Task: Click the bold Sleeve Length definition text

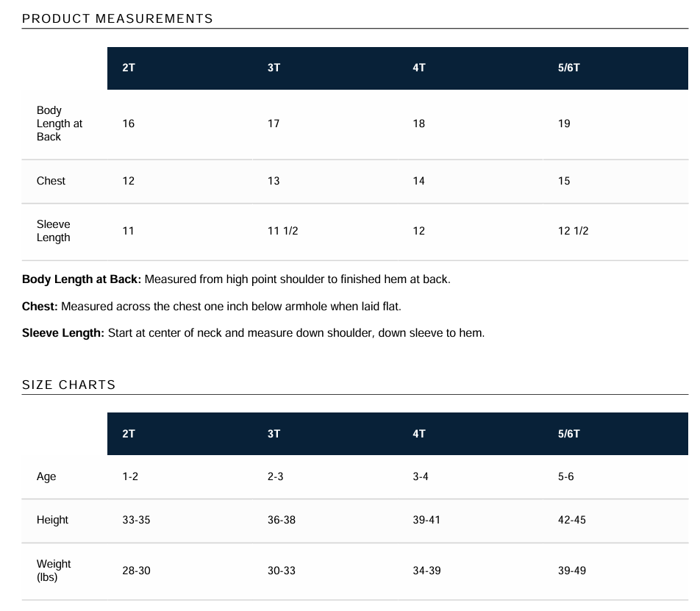Action: click(63, 333)
